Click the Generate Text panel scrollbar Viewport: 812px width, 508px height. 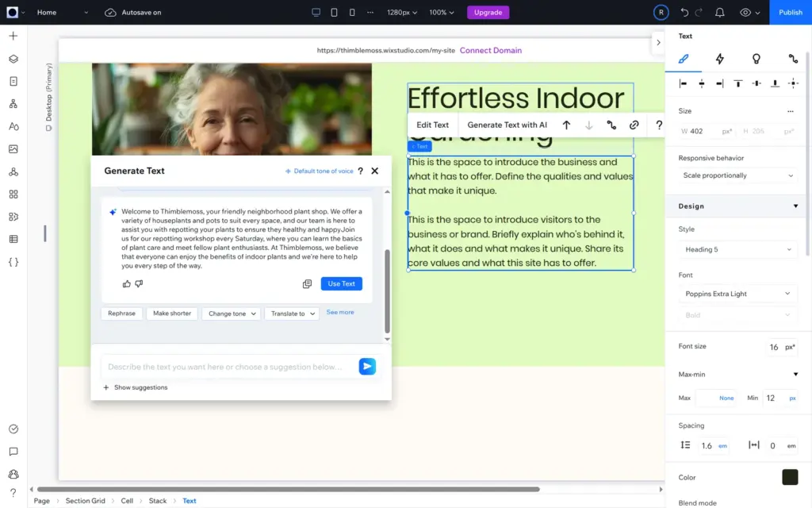point(387,291)
